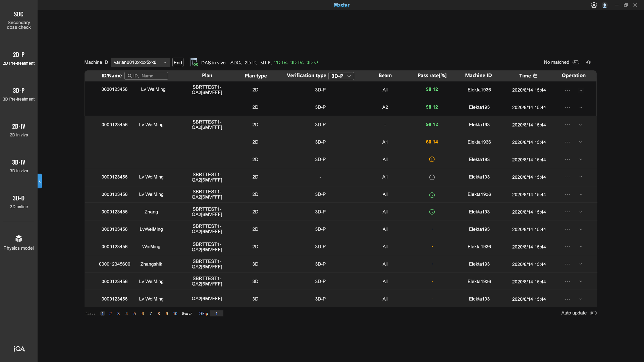Image resolution: width=644 pixels, height=362 pixels.
Task: Click the ID/Name search field
Action: 147,76
